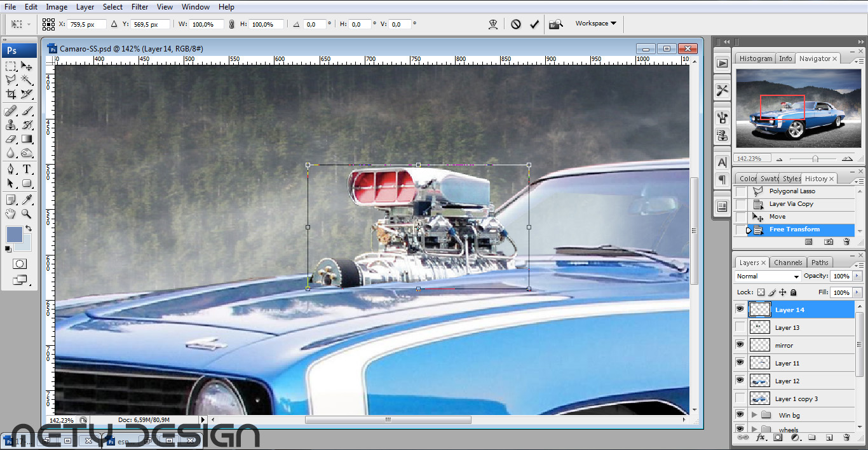Select the Clone Stamp tool

[11, 125]
